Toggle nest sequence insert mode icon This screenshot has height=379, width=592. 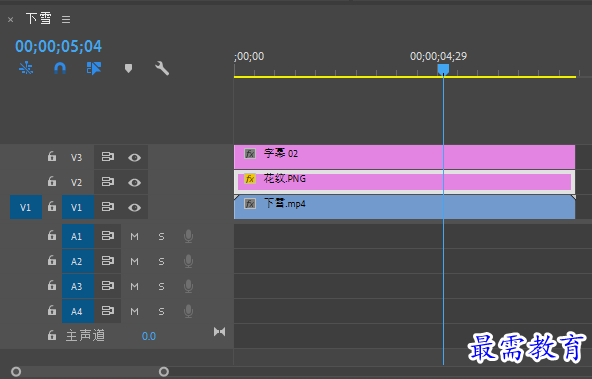pos(26,68)
